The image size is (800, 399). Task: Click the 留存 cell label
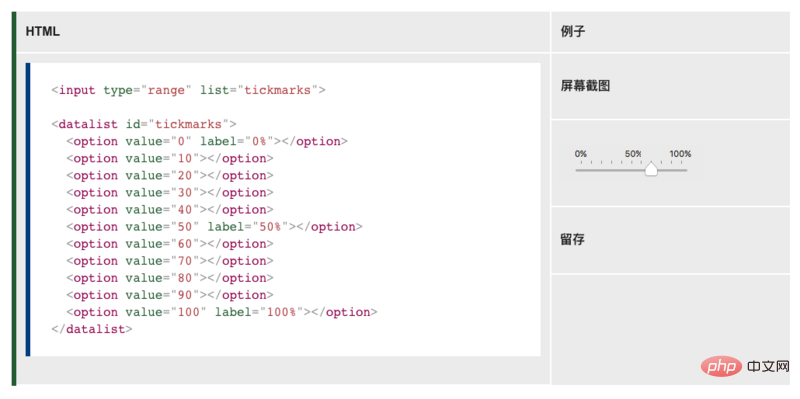coord(573,239)
